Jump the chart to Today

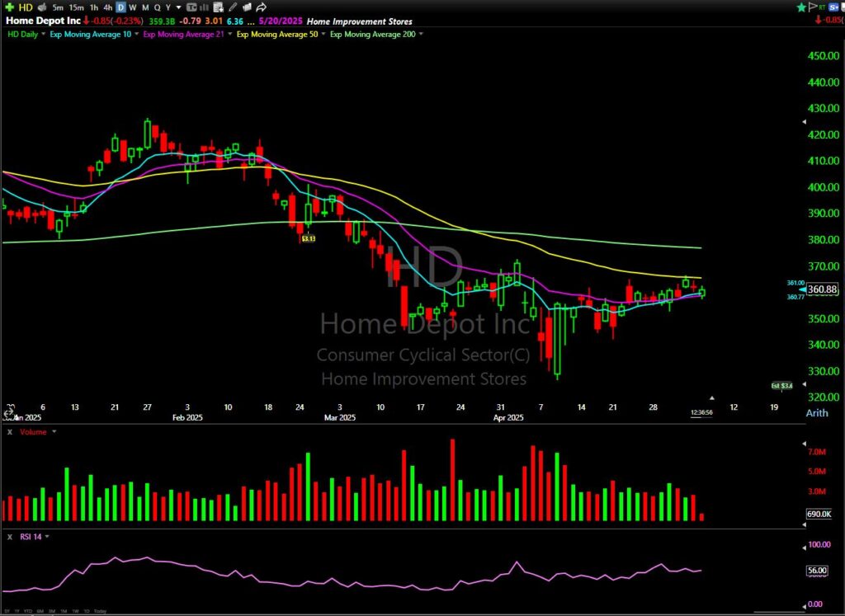click(100, 611)
